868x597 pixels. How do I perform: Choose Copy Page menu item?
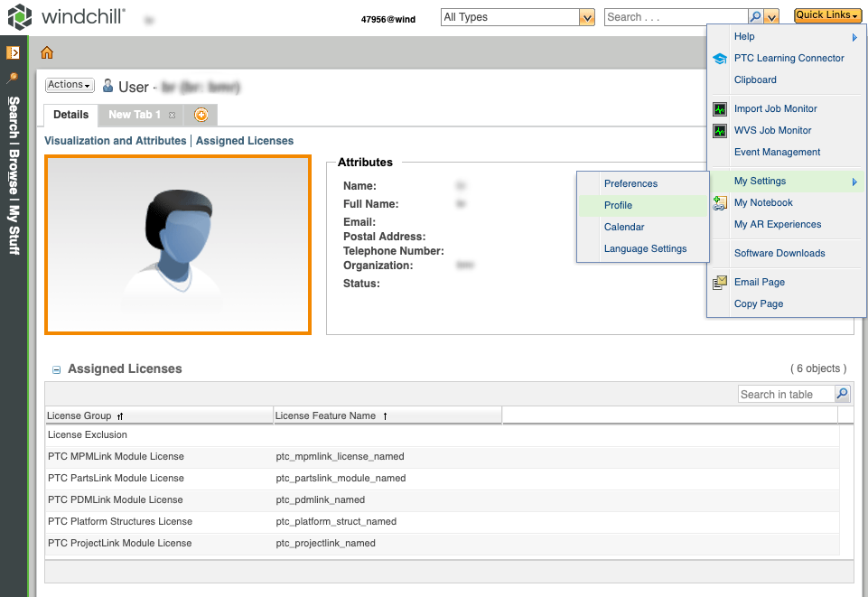pyautogui.click(x=758, y=303)
